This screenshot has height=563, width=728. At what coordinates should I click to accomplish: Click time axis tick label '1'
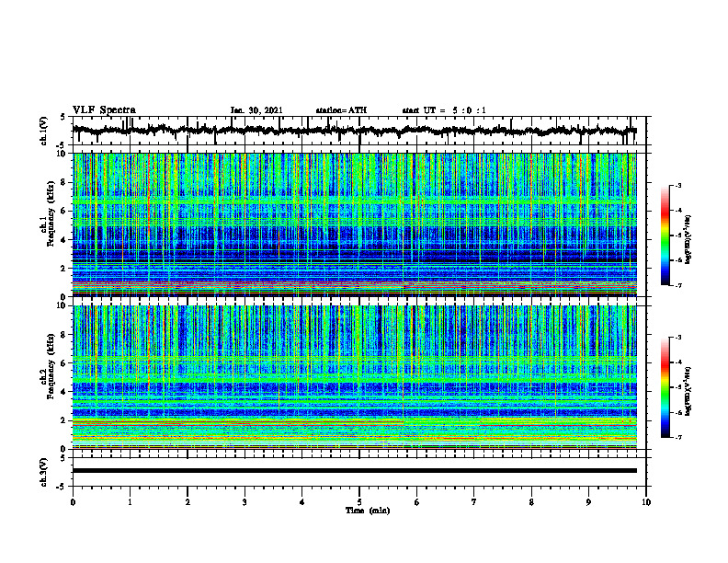[130, 502]
